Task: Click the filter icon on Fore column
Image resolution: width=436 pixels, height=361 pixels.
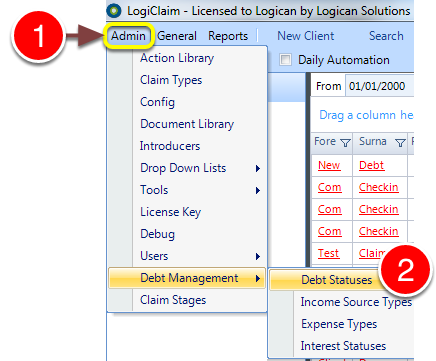Action: coord(346,143)
